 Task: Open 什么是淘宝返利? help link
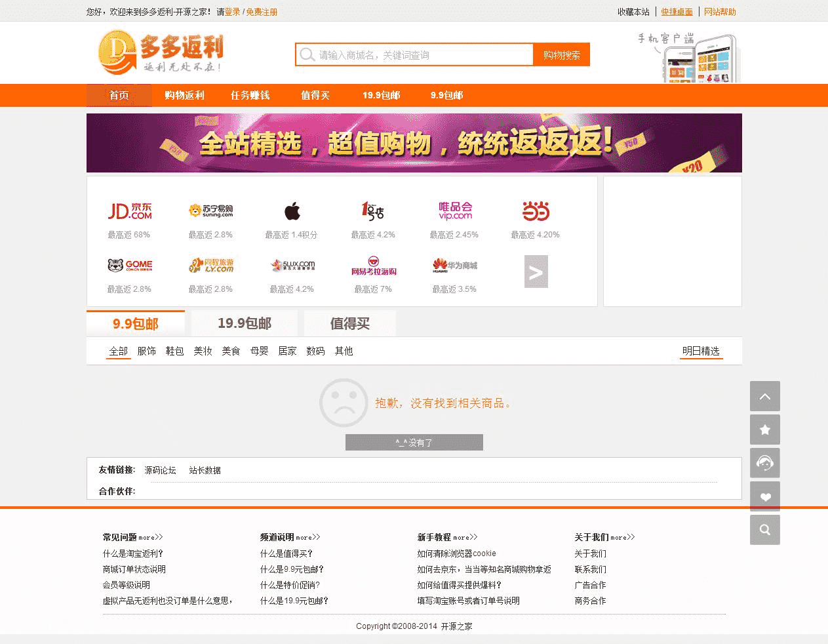133,553
